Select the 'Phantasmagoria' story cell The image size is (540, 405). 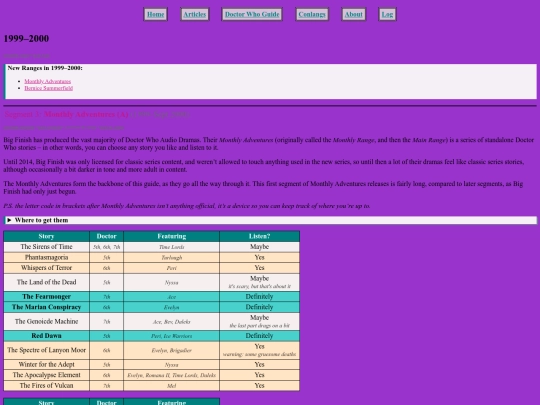pos(46,257)
